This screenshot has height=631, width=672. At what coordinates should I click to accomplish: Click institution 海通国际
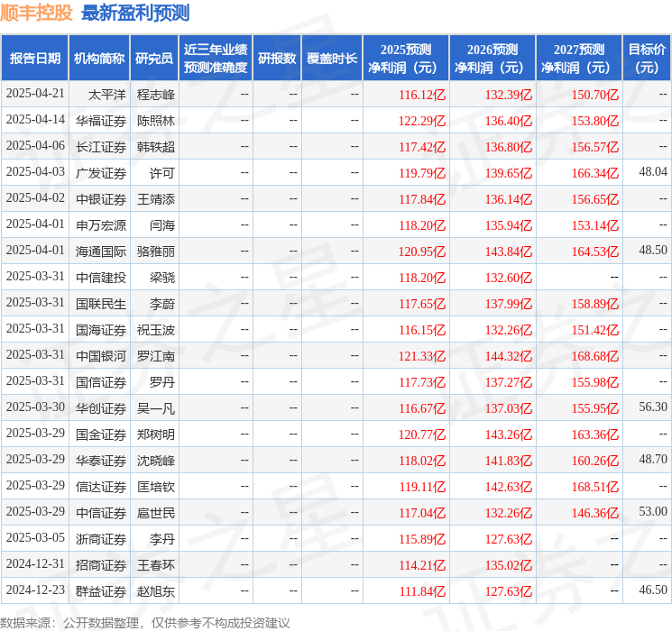(101, 251)
